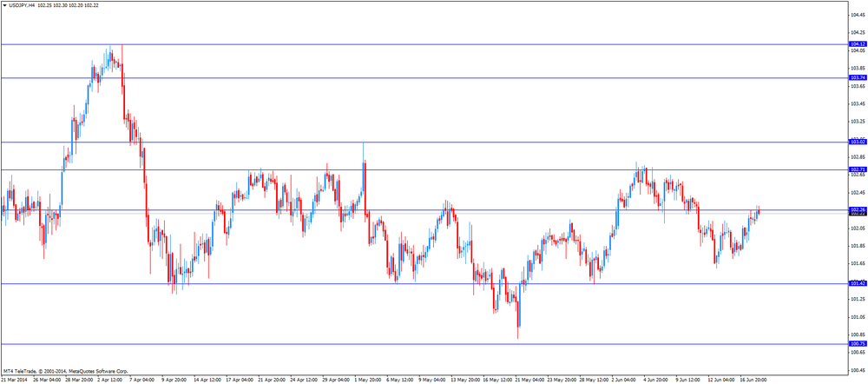Viewport: 868px width, 384px height.
Task: Click the 21 Mar 2014 date on the time axis
Action: coord(13,380)
